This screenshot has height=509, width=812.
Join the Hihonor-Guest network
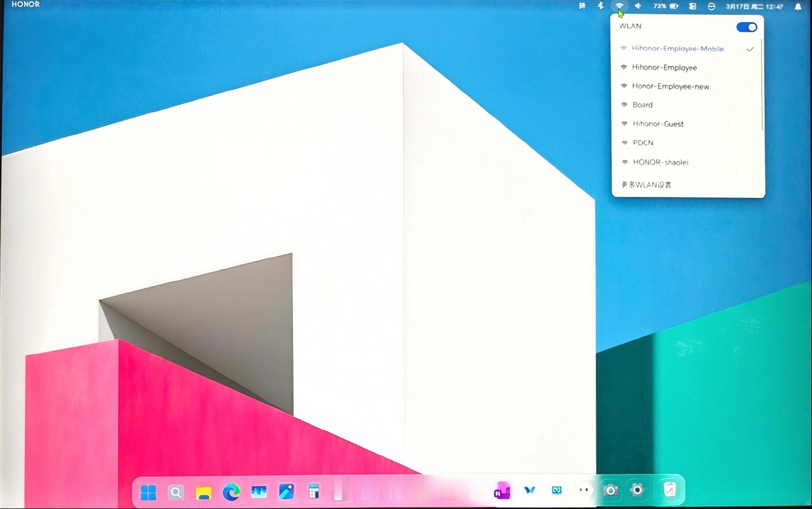click(x=658, y=124)
